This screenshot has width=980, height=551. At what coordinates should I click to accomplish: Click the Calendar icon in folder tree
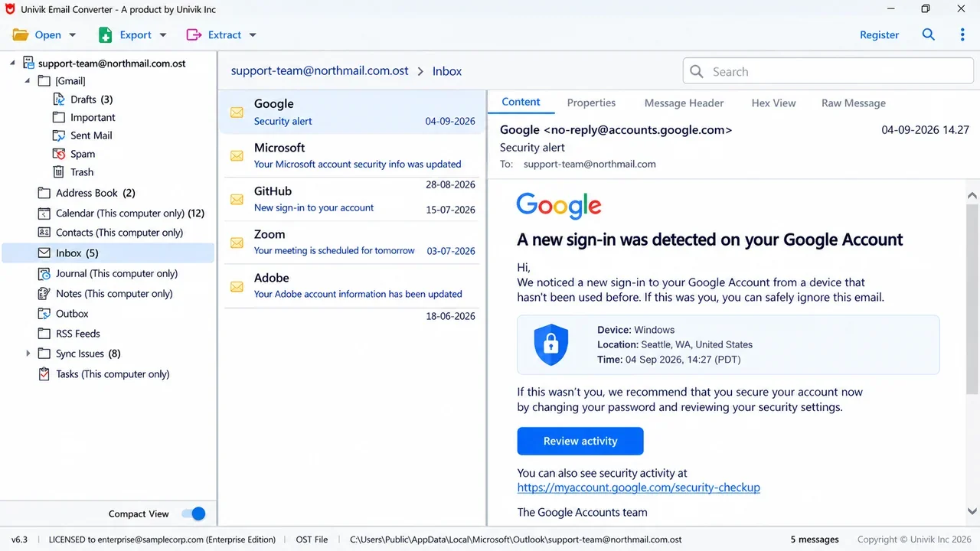tap(44, 213)
